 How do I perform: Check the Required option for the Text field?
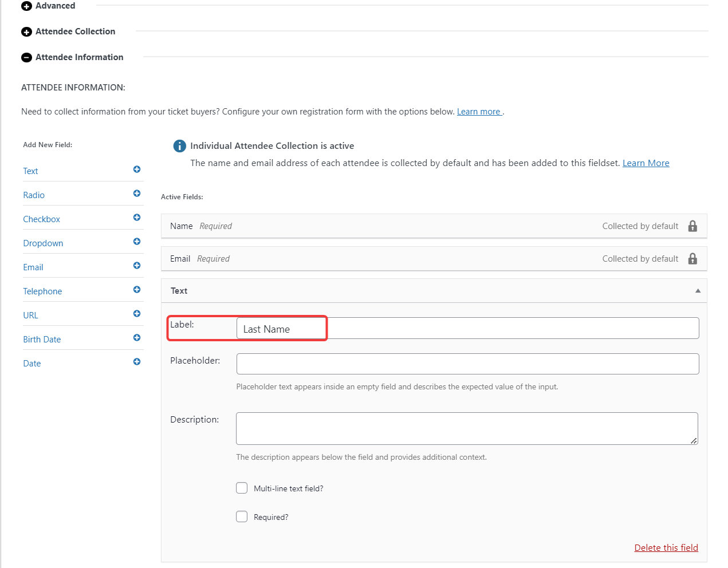[241, 516]
